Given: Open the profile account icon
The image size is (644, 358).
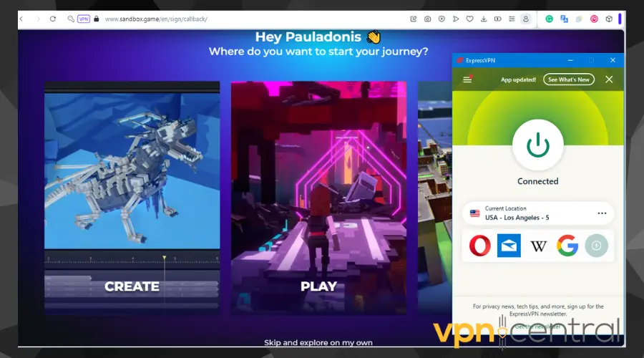Looking at the screenshot, I should point(526,19).
